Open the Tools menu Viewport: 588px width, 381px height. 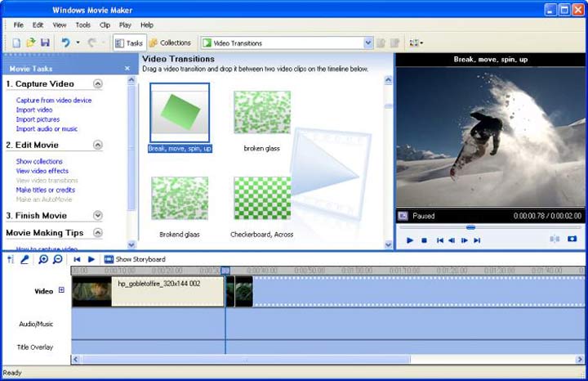[82, 25]
